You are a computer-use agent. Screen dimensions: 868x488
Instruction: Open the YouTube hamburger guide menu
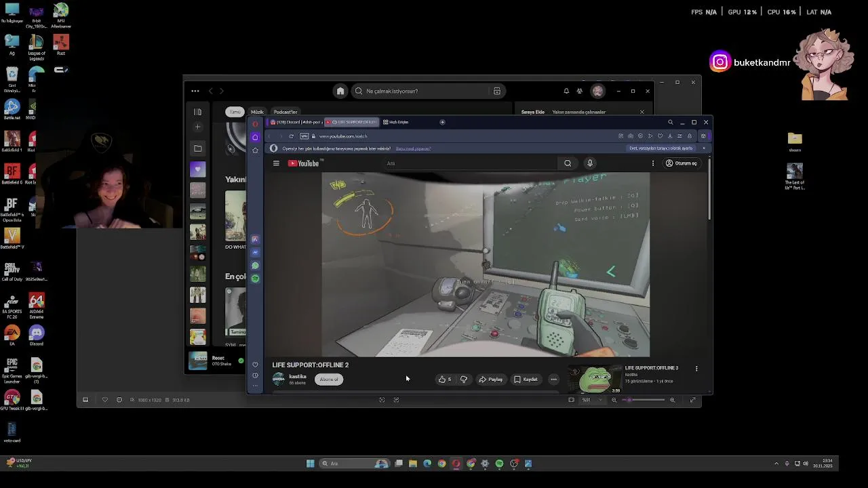pyautogui.click(x=276, y=163)
